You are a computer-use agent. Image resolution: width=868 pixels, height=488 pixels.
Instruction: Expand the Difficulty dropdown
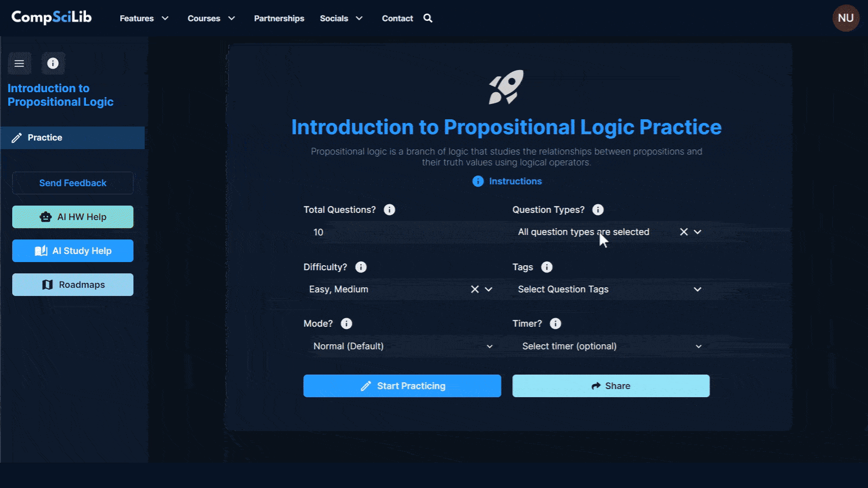(488, 289)
